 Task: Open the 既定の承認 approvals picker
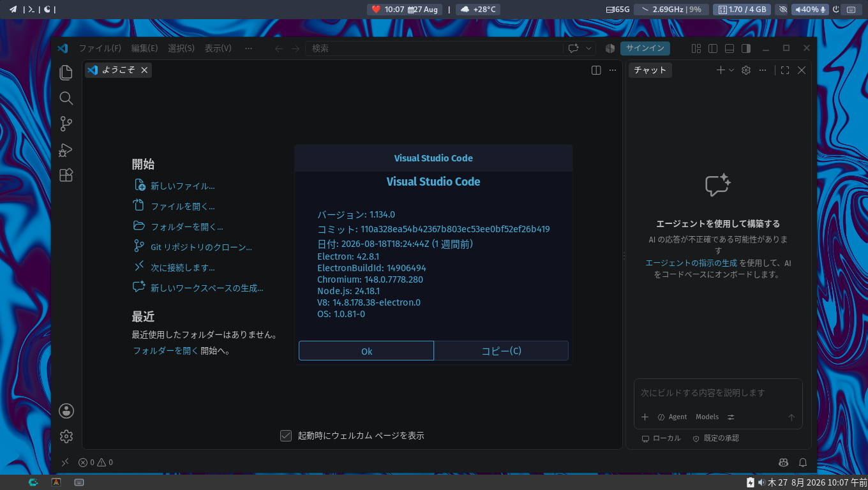click(x=715, y=438)
